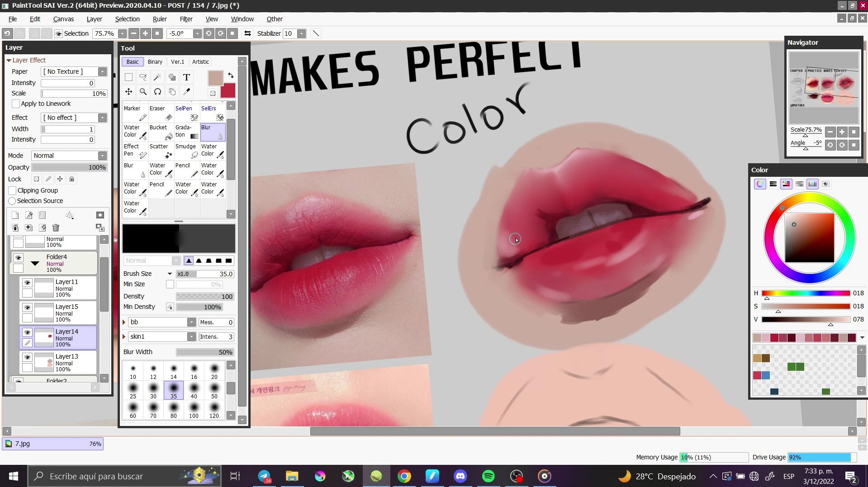
Task: Collapse the Folder4 layer group
Action: [x=35, y=263]
